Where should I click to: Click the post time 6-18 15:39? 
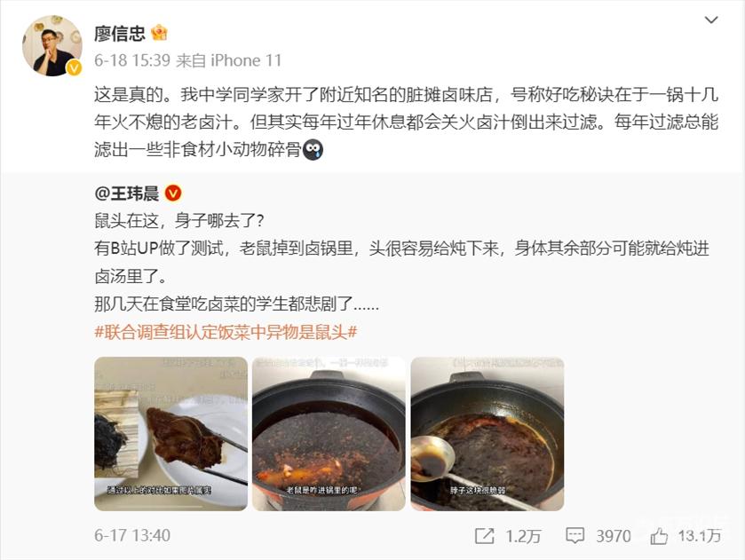[x=132, y=60]
